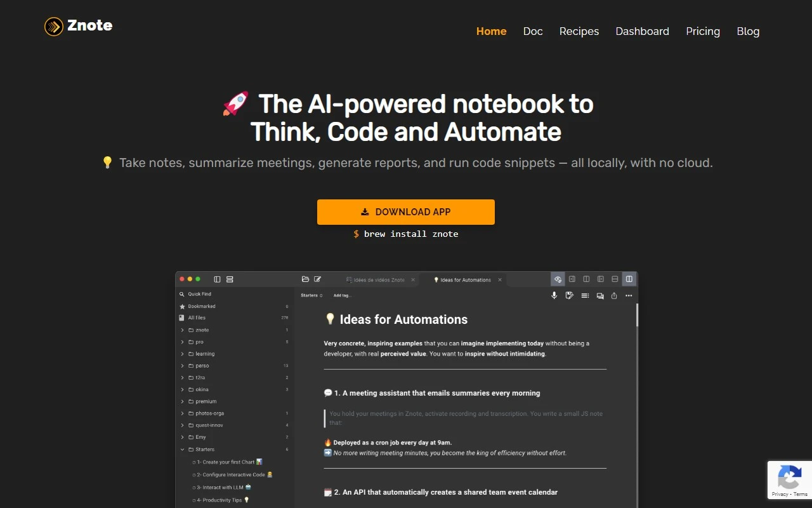The image size is (812, 508).
Task: Click the Znote brand name text
Action: pyautogui.click(x=90, y=25)
